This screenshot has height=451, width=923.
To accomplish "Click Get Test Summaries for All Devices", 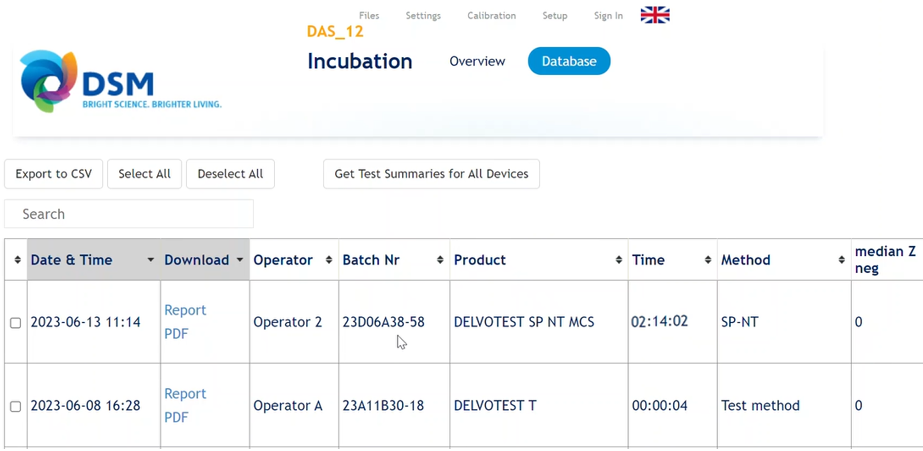I will point(431,174).
